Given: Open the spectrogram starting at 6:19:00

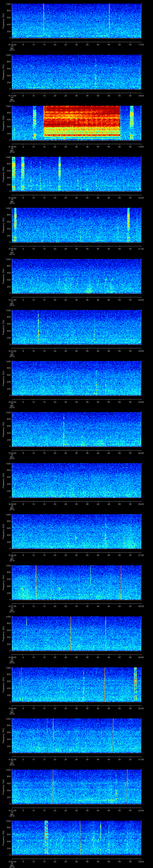Looking at the screenshot, I should (77, 174).
